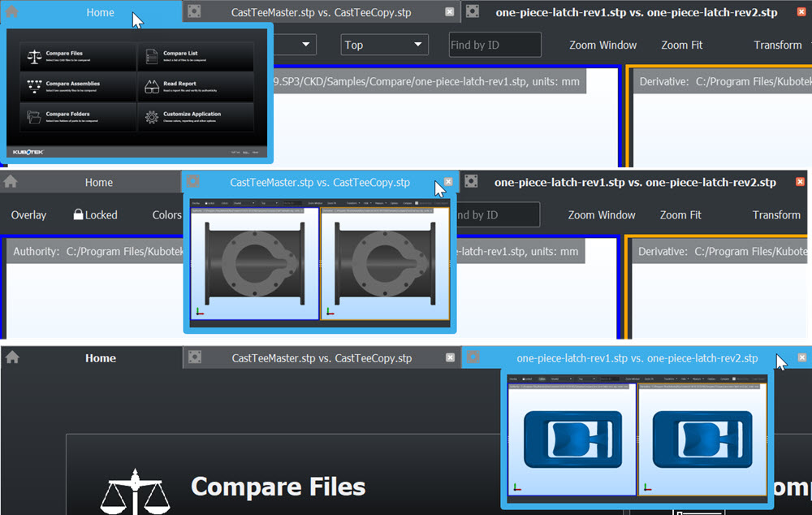Click the padlock icon beside Locked

coord(78,215)
